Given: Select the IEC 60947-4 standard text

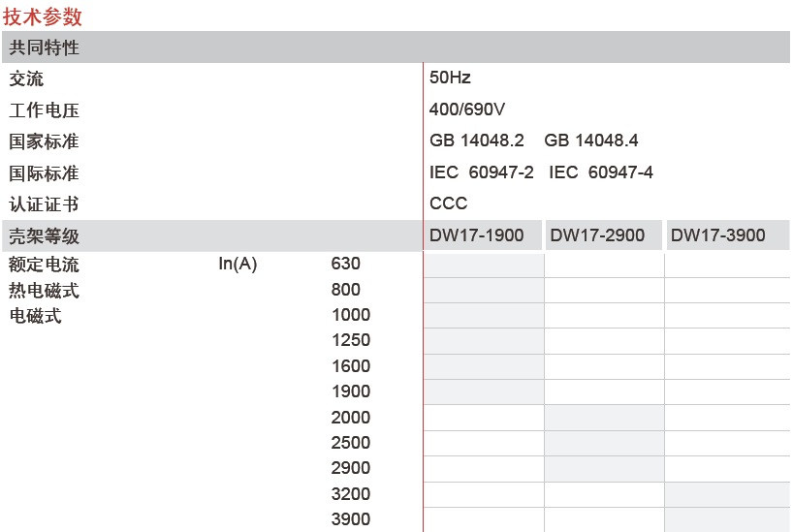Looking at the screenshot, I should point(601,172).
